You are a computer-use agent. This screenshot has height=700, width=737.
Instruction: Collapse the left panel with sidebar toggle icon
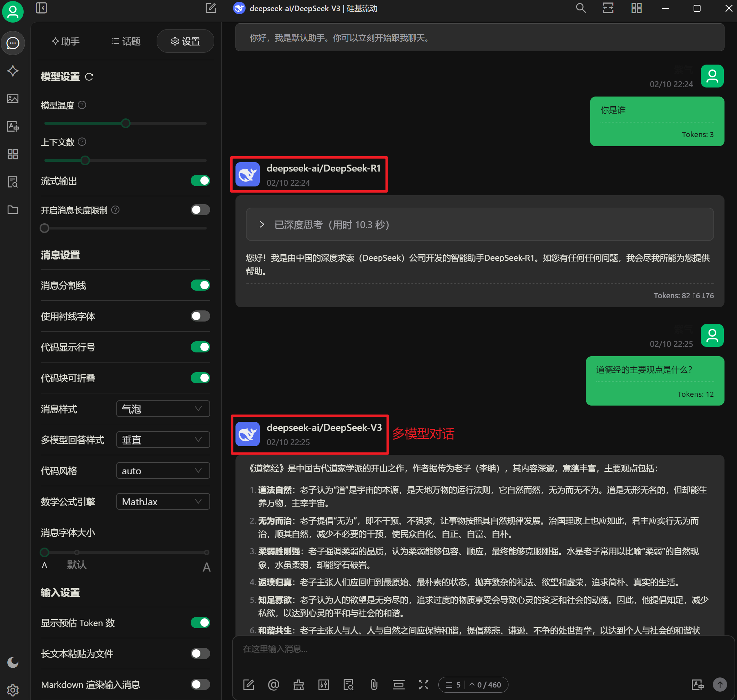(41, 8)
